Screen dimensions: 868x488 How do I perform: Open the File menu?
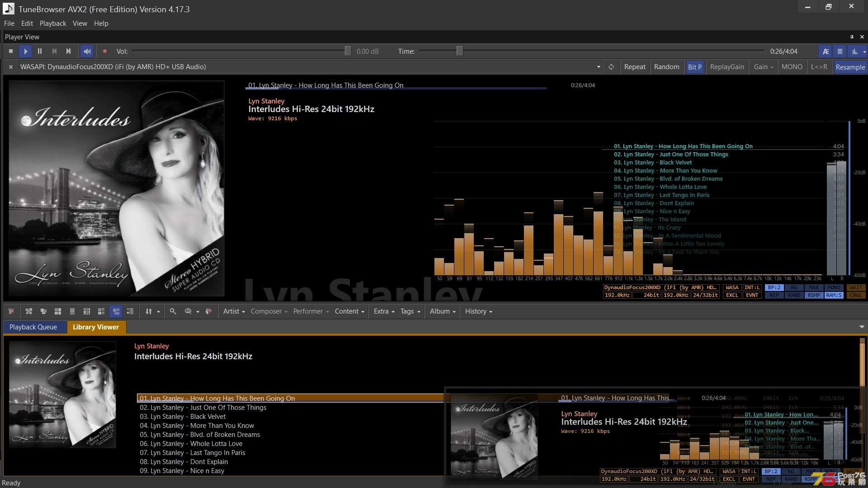coord(9,23)
